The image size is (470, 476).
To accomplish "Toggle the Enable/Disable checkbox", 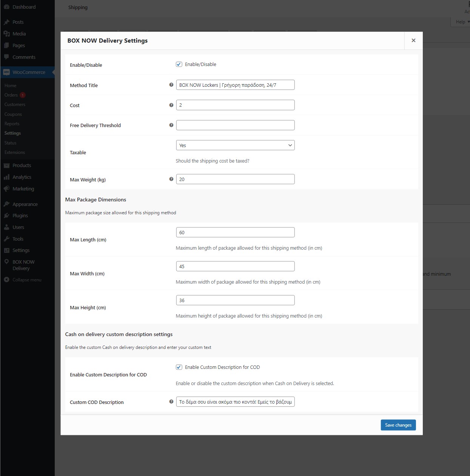I will point(179,64).
